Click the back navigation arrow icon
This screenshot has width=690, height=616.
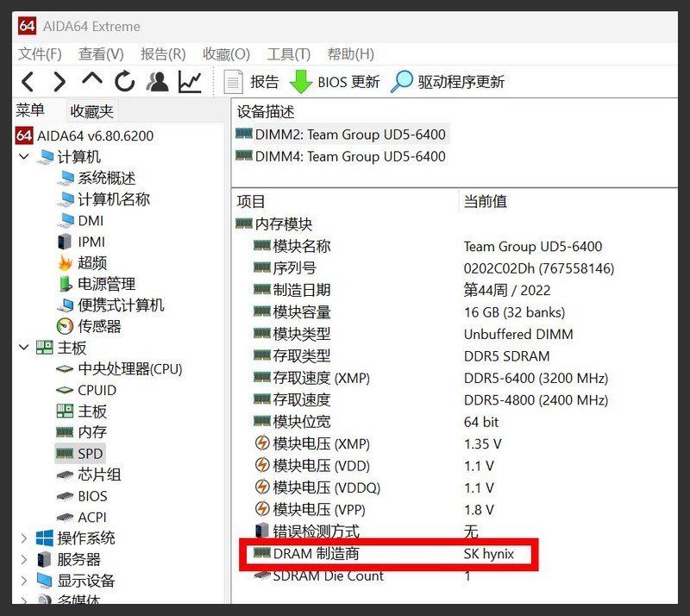click(x=28, y=81)
